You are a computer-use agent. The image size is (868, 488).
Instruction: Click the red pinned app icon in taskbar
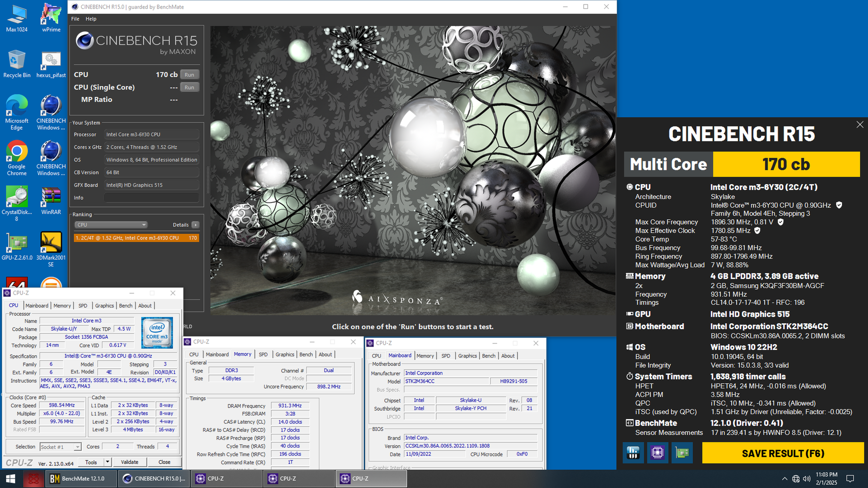(33, 479)
